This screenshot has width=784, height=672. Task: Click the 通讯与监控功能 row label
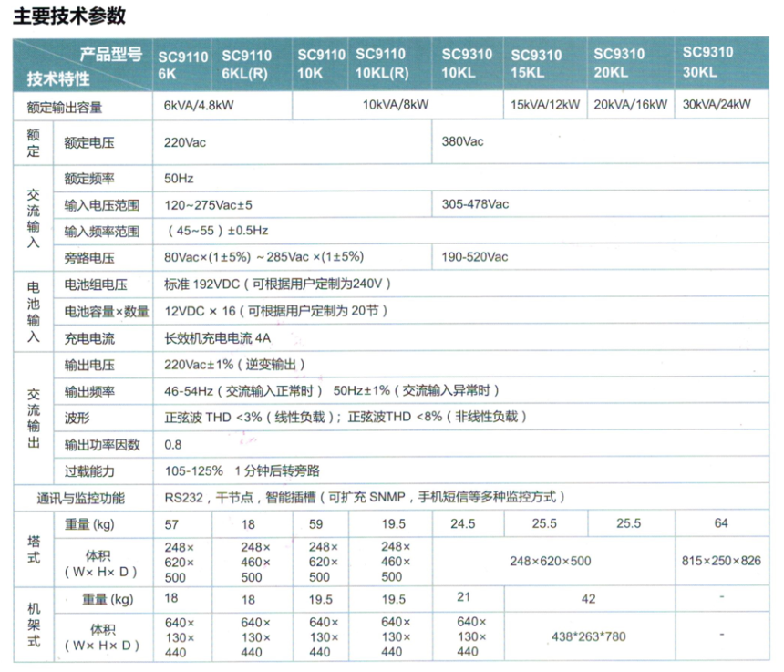(81, 498)
